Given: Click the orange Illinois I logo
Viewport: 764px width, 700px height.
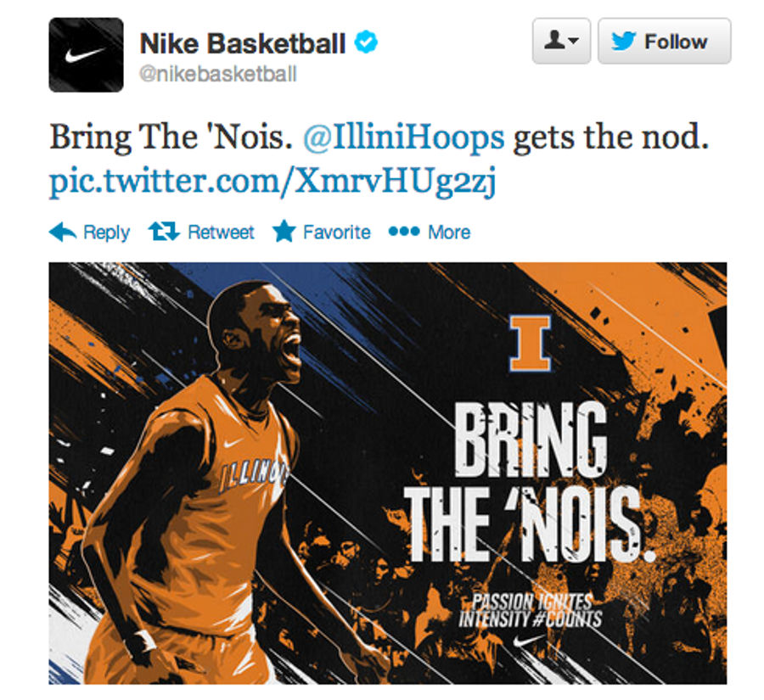Looking at the screenshot, I should [x=531, y=343].
